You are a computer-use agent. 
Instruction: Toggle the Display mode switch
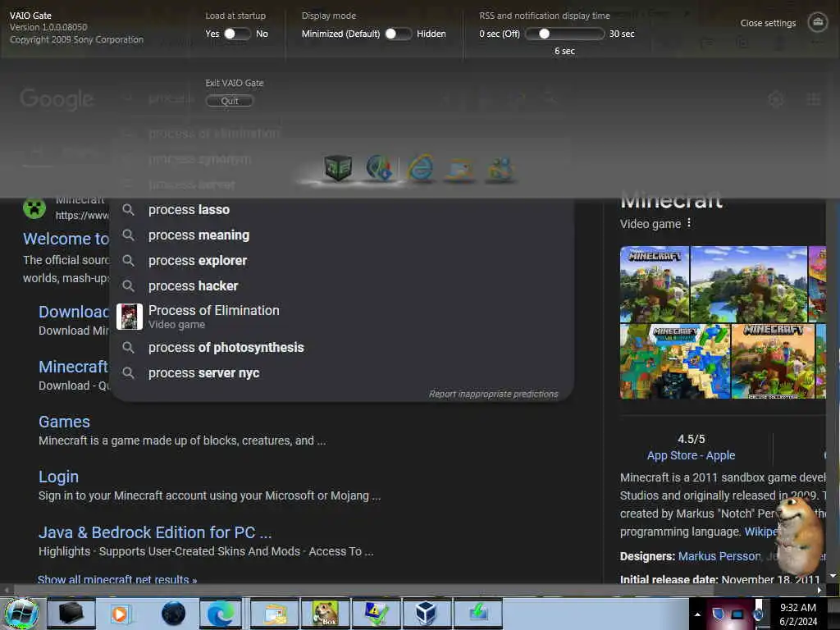point(398,34)
